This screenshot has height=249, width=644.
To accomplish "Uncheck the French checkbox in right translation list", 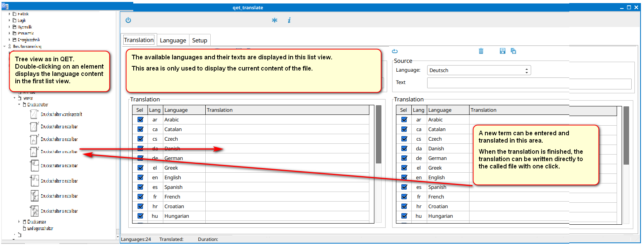I will (x=404, y=197).
